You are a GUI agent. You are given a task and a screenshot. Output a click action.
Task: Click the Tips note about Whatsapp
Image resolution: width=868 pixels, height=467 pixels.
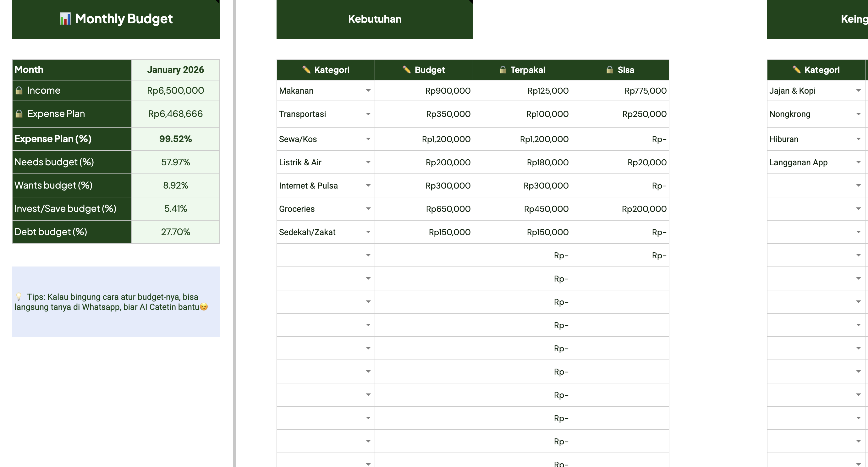(116, 302)
